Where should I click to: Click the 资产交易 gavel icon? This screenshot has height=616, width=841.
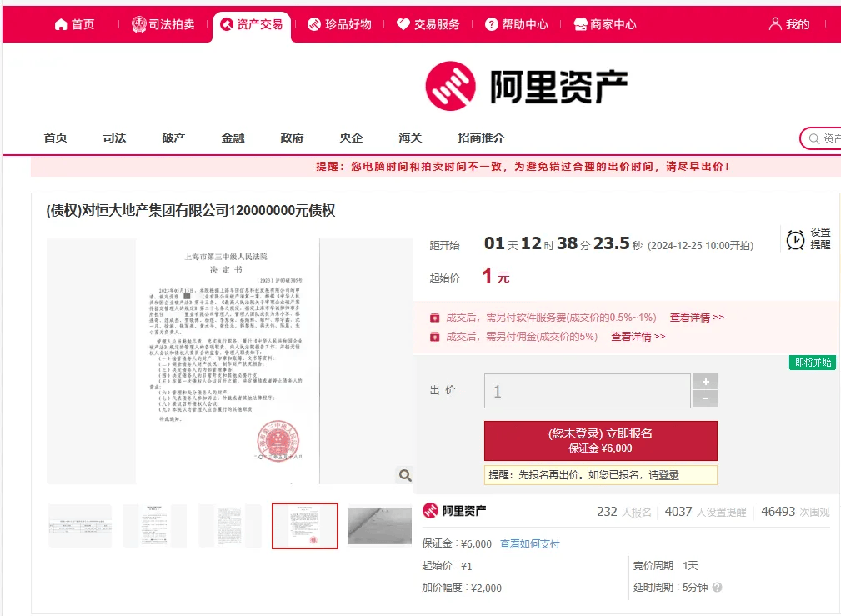click(x=227, y=24)
